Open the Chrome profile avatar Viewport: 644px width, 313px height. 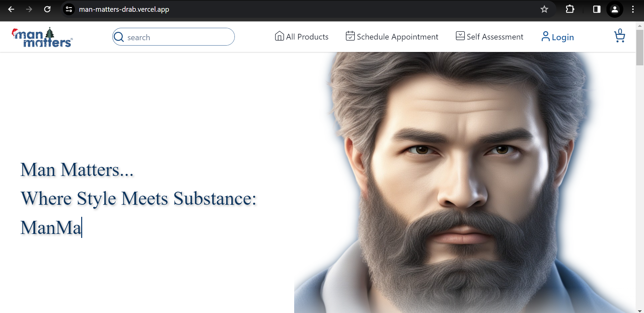pyautogui.click(x=615, y=9)
